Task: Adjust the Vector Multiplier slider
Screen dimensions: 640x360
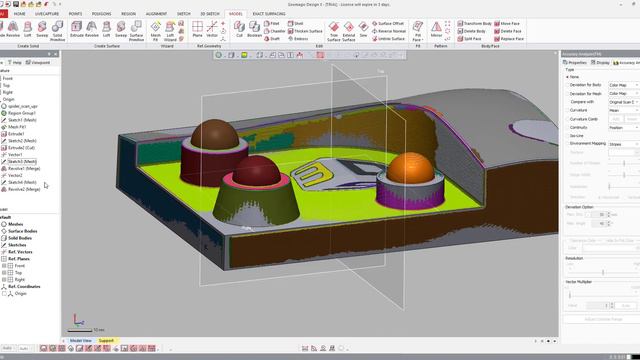Action: pyautogui.click(x=570, y=295)
